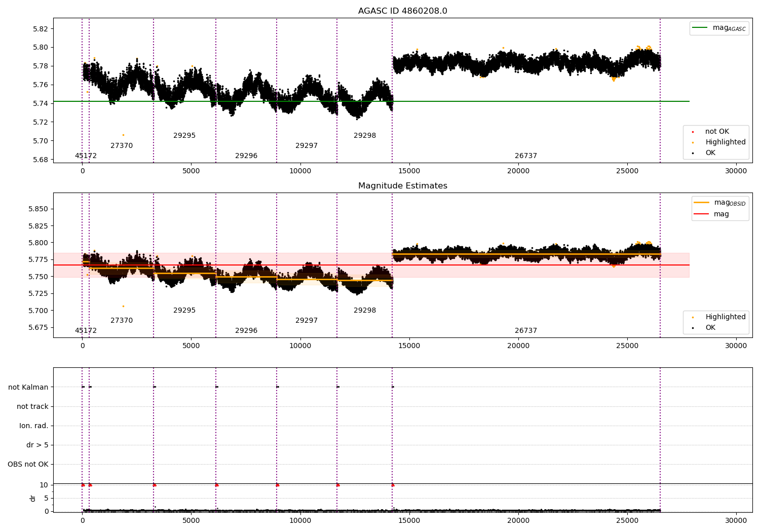Click the 'not Kalman' axis label
Viewport: 760px width, 532px height.
tap(28, 388)
